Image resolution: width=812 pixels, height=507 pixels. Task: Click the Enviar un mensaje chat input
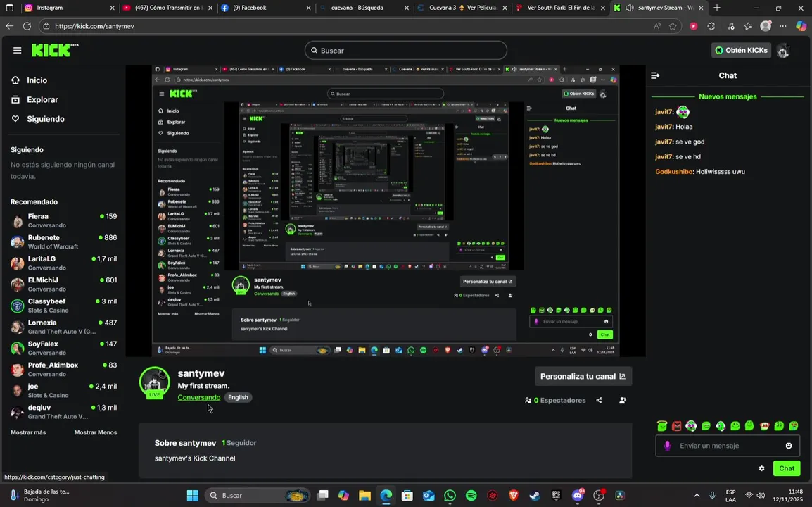[x=727, y=446]
